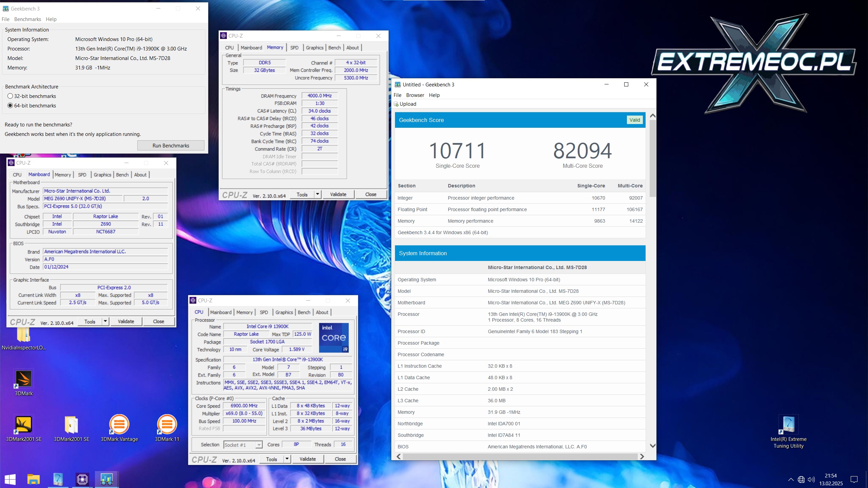Viewport: 868px width, 488px height.
Task: Open Help menu in Geekbench results window
Action: click(x=434, y=95)
